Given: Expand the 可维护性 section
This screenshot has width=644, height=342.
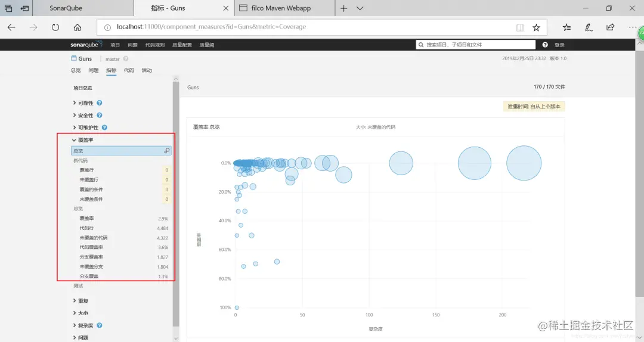Looking at the screenshot, I should click(86, 128).
